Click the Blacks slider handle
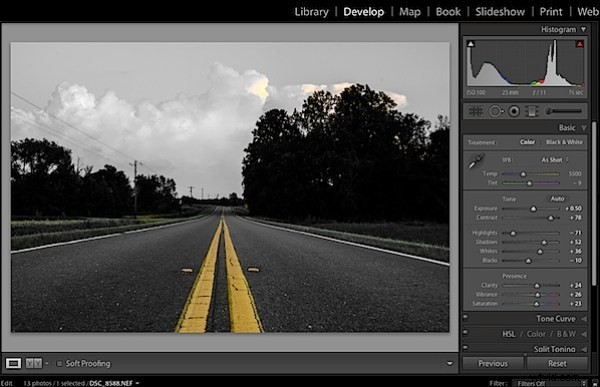This screenshot has height=387, width=600. pyautogui.click(x=528, y=261)
